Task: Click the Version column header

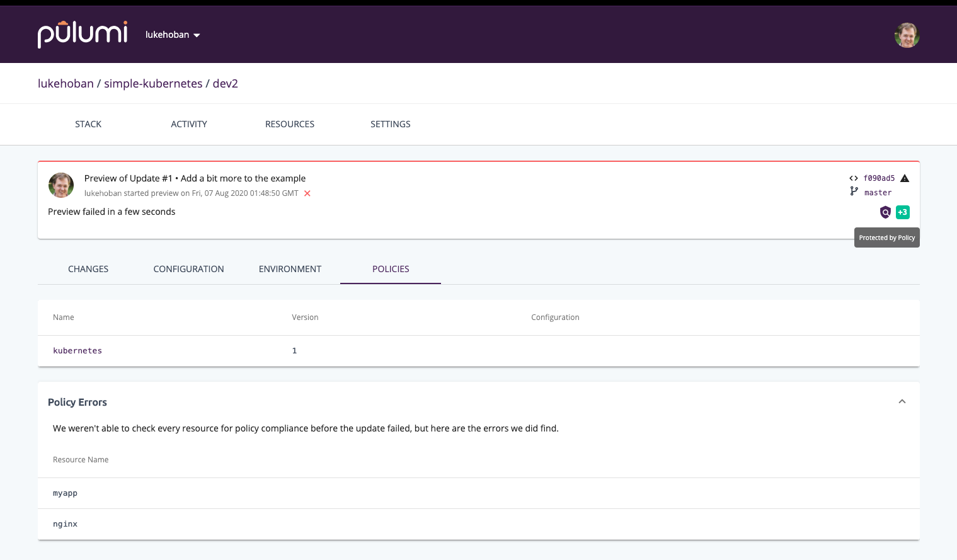Action: 305,317
